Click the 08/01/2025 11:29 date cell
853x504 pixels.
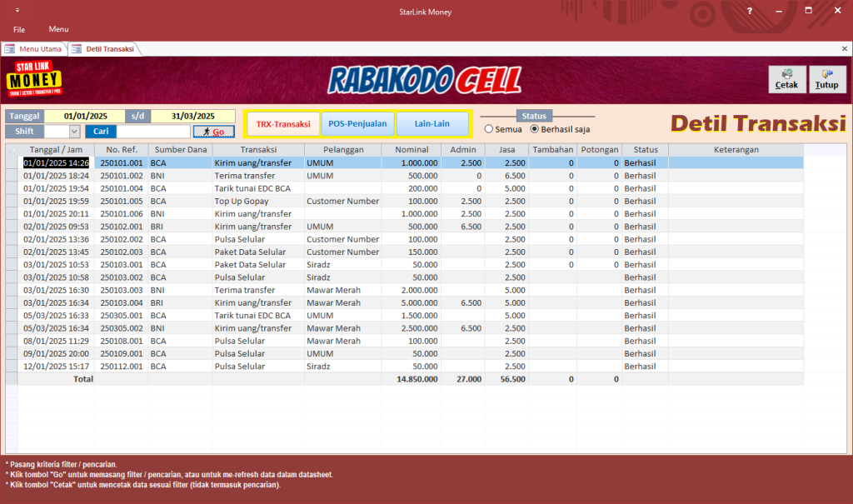(x=56, y=341)
